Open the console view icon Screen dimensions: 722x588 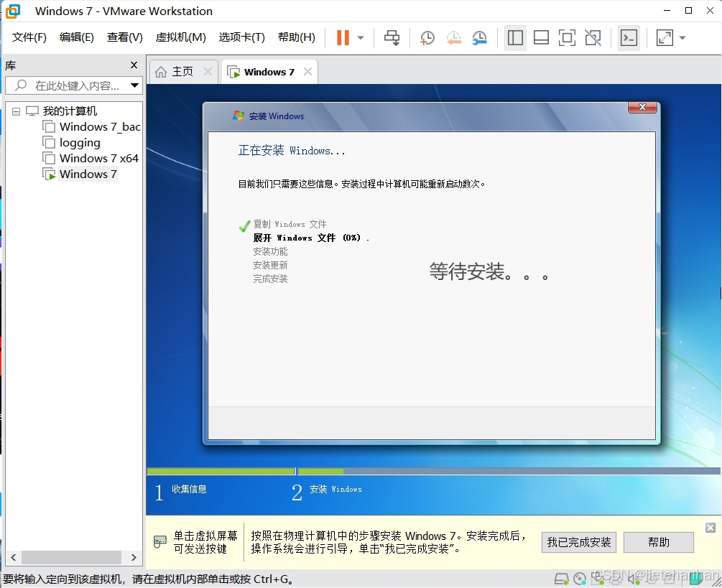click(629, 38)
